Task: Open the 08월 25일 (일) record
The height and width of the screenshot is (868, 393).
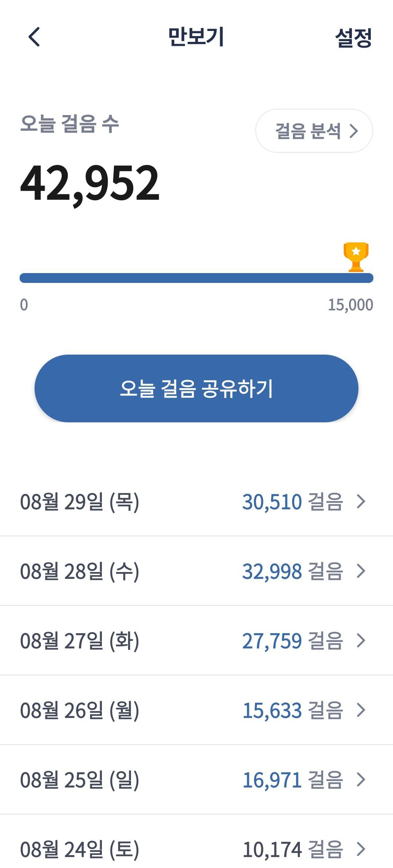Action: pos(196,780)
